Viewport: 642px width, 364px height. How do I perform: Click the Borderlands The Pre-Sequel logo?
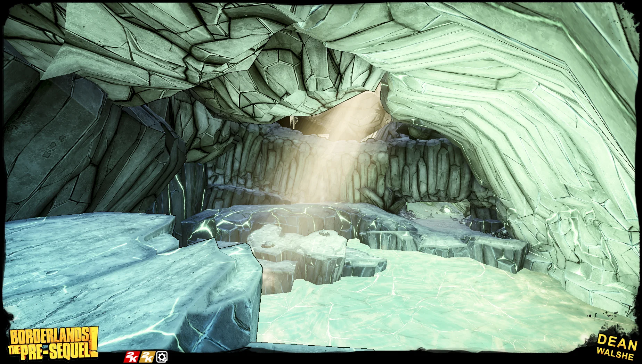coord(53,344)
